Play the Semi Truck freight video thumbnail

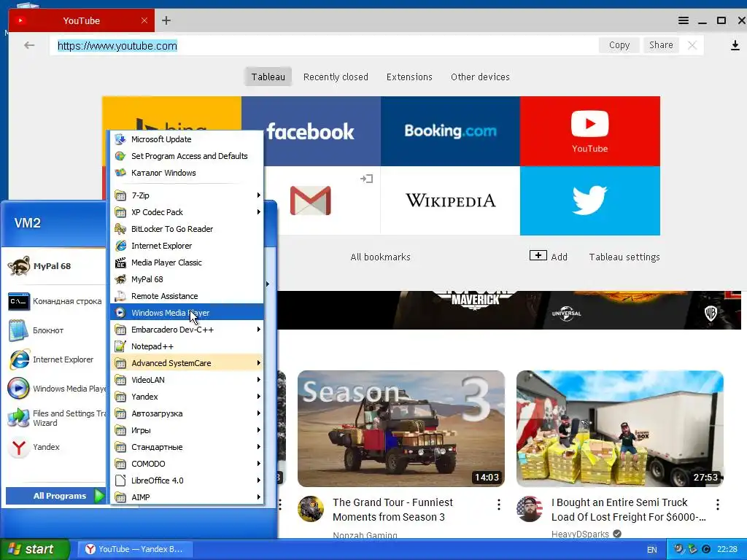pyautogui.click(x=620, y=429)
